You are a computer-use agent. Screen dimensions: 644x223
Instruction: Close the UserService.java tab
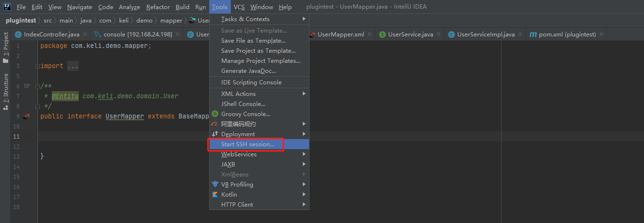(x=438, y=35)
